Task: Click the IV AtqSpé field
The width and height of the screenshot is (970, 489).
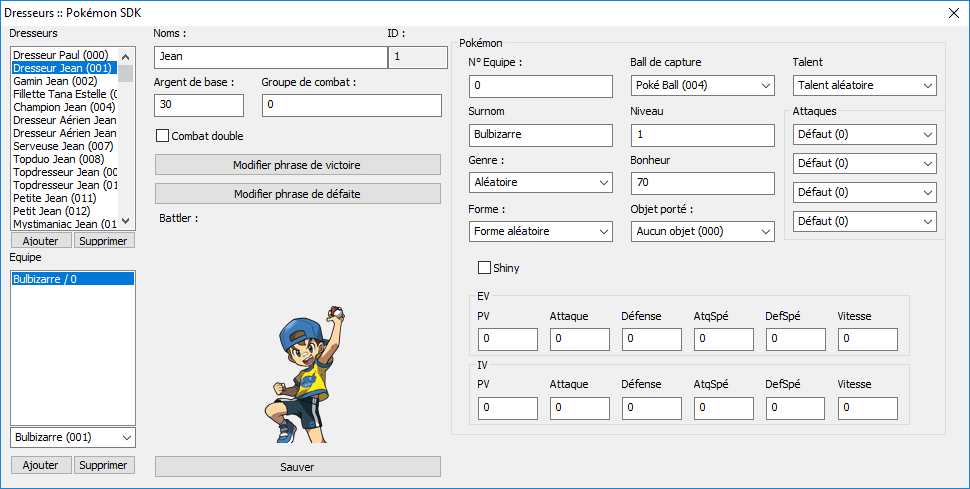Action: click(724, 408)
